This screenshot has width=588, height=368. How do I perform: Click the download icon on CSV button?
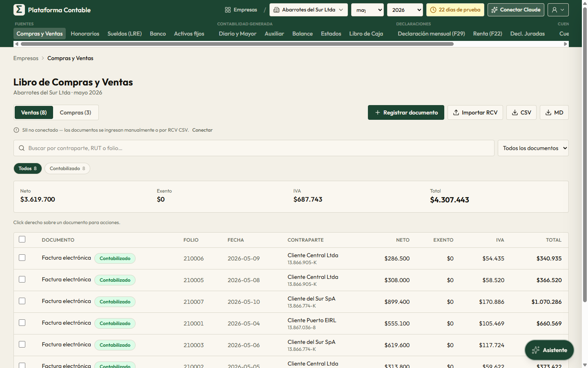coord(515,112)
